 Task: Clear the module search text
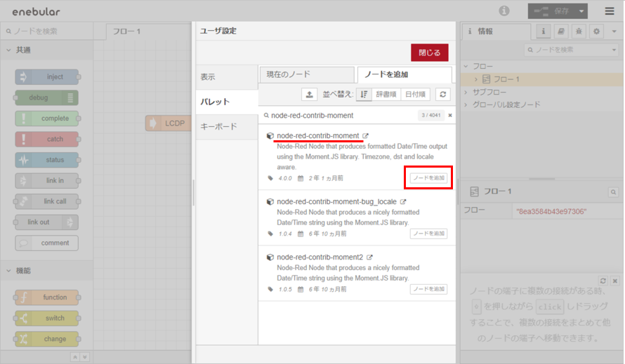450,116
